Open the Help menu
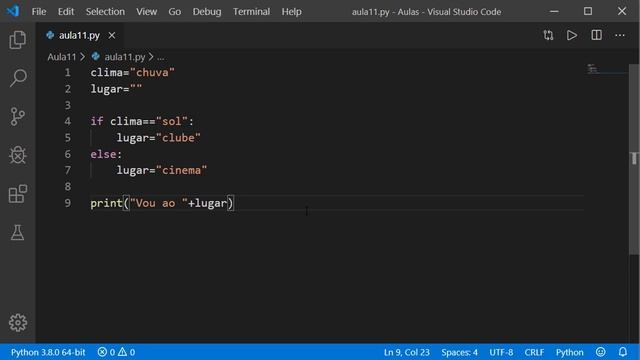640x360 pixels. coord(291,11)
